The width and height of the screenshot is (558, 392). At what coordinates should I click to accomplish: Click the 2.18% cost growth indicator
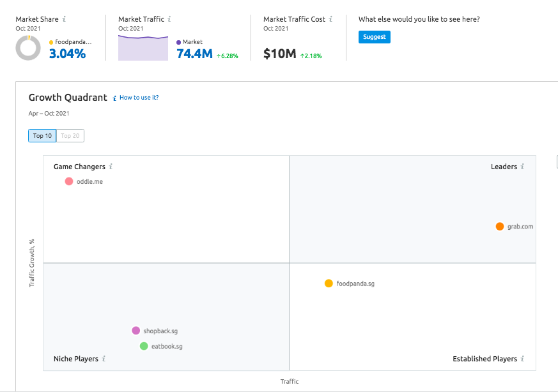[311, 56]
